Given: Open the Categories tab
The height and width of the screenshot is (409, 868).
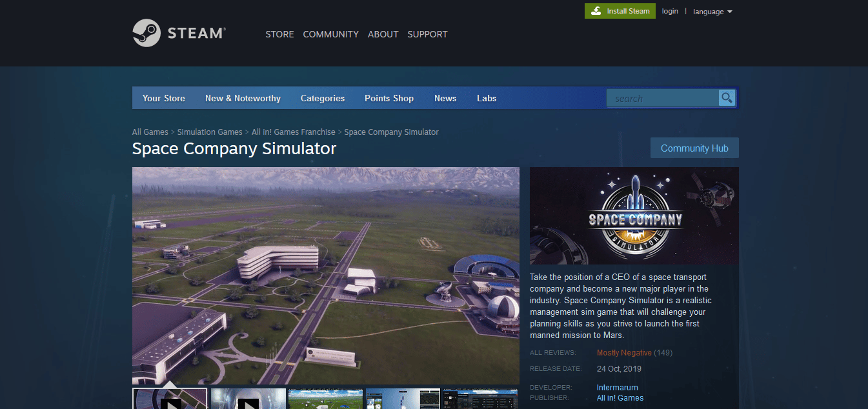Looking at the screenshot, I should (323, 98).
